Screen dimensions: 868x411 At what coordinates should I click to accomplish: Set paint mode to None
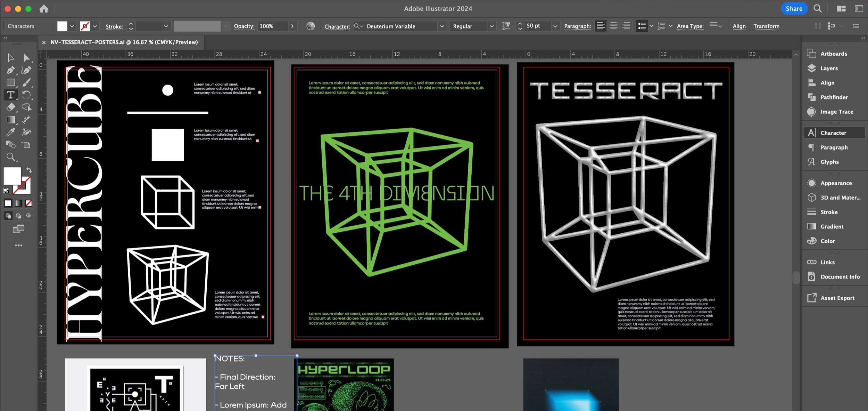(29, 203)
